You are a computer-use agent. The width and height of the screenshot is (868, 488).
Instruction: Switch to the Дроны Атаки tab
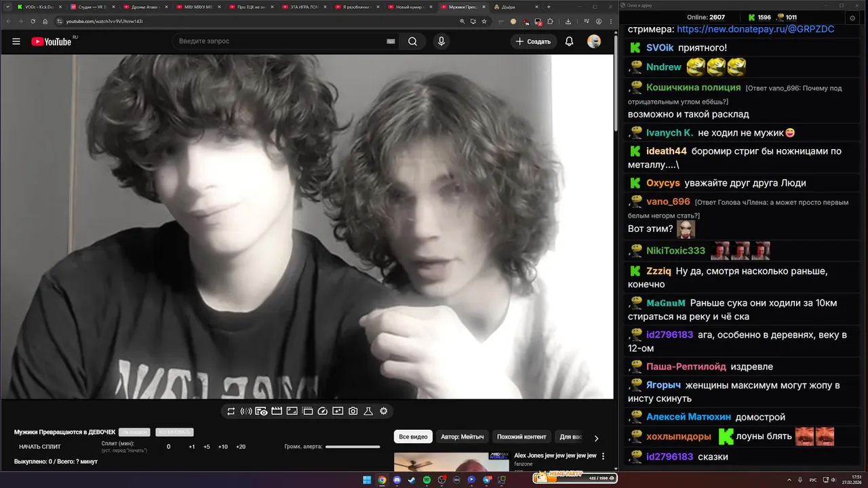point(145,7)
